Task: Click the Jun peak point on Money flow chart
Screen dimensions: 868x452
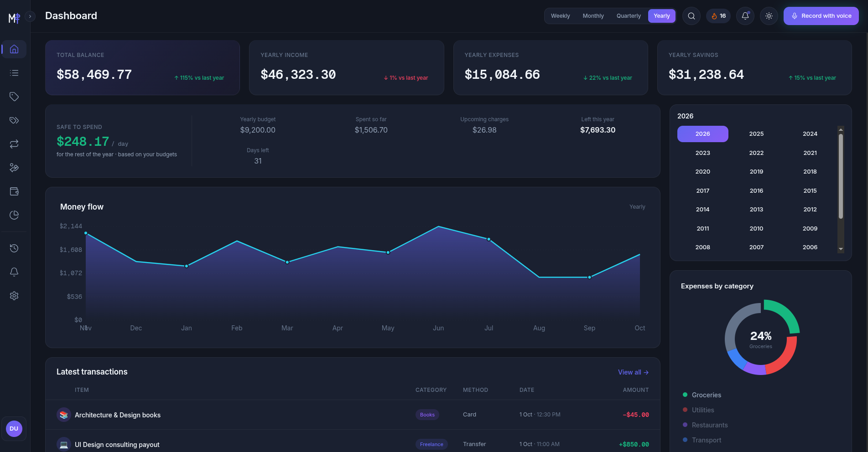Action: point(438,226)
